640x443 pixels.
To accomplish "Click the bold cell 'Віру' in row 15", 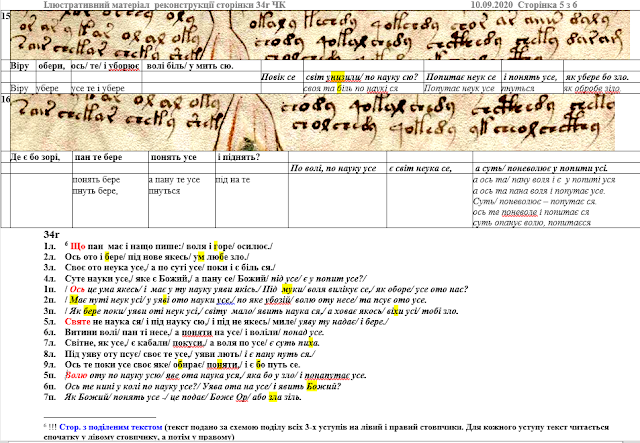I will point(19,66).
